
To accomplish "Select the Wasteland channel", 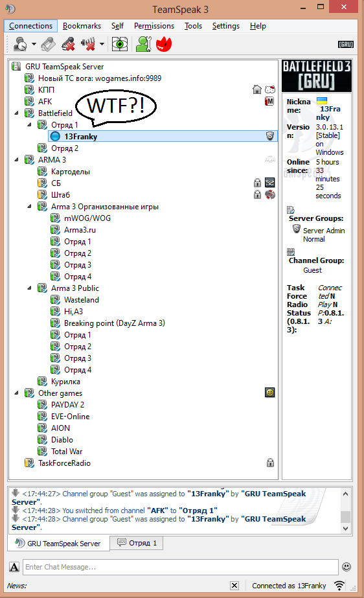I will point(82,300).
